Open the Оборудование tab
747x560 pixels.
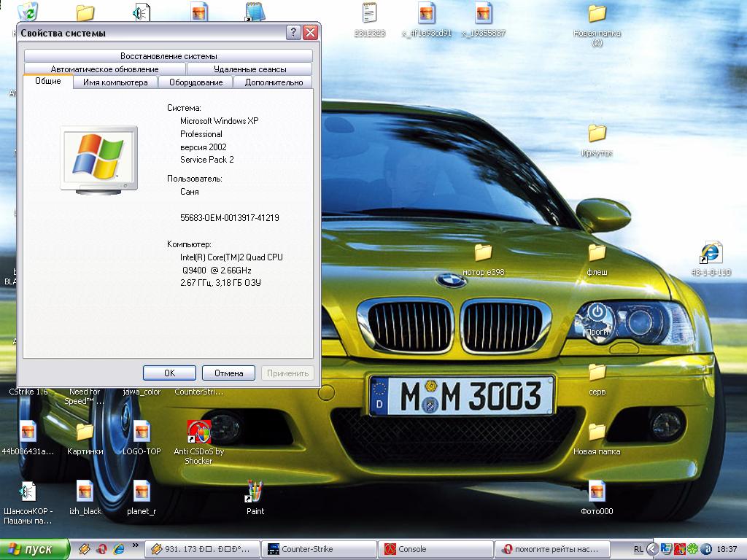click(196, 82)
